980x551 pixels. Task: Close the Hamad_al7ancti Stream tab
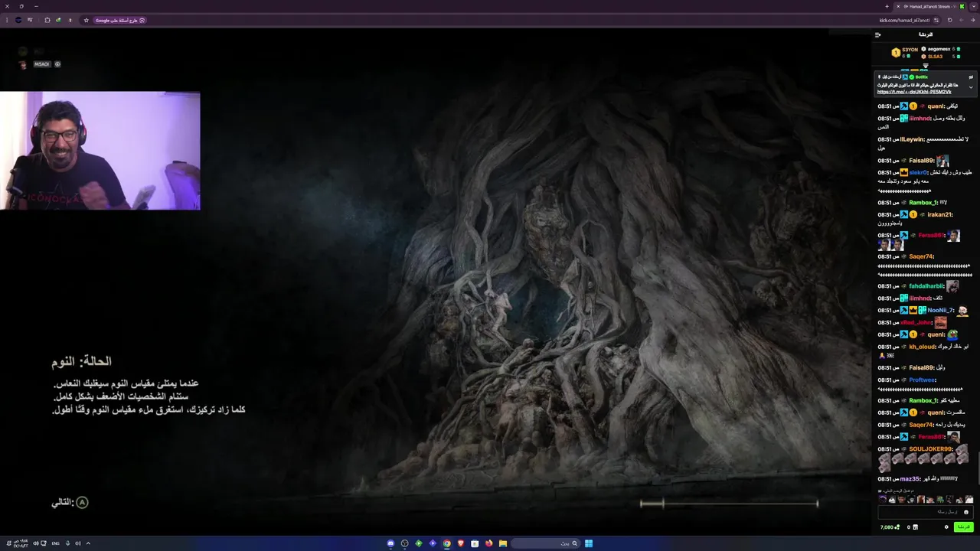[898, 6]
